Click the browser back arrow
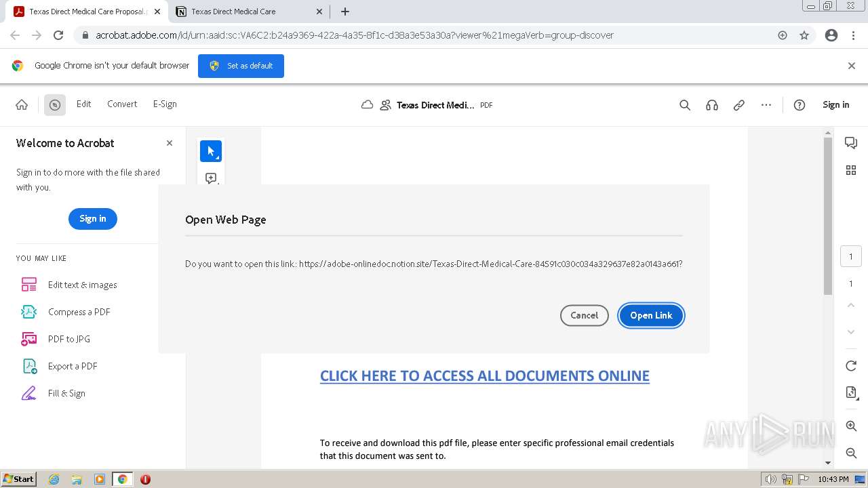 pyautogui.click(x=15, y=35)
